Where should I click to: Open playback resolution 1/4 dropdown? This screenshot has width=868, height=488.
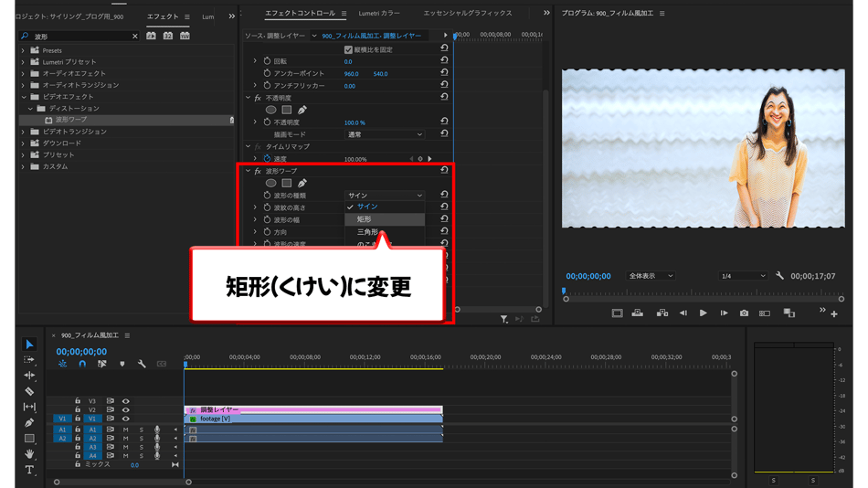pos(742,276)
